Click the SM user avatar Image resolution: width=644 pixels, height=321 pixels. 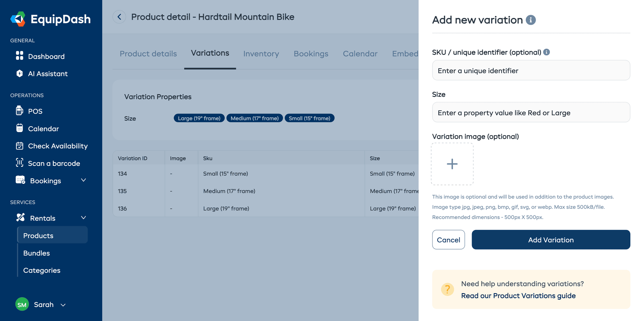point(22,304)
